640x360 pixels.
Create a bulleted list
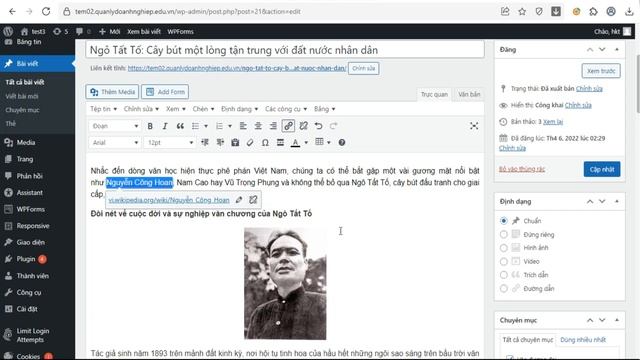[196, 126]
